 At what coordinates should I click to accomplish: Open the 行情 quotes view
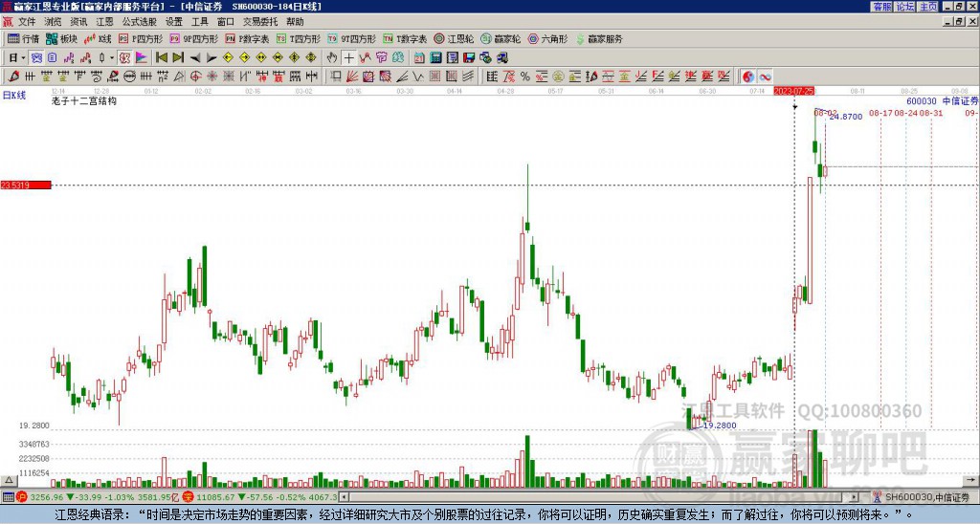tap(23, 38)
